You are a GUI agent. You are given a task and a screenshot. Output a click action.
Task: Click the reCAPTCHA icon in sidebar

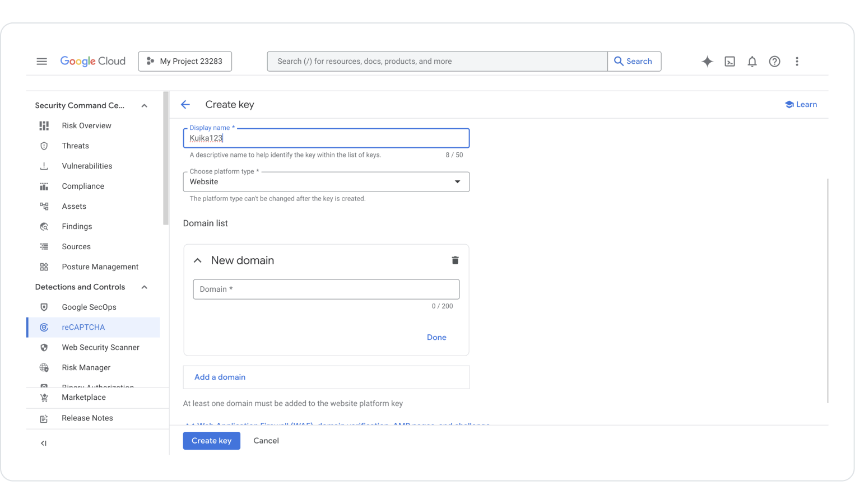click(x=44, y=328)
